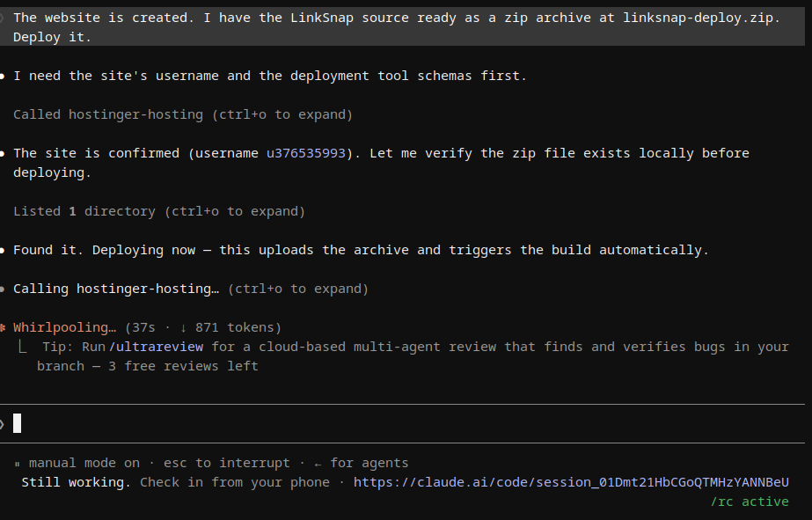
Task: Click the bullet before 'I need the site's username'
Action: pyautogui.click(x=2, y=77)
